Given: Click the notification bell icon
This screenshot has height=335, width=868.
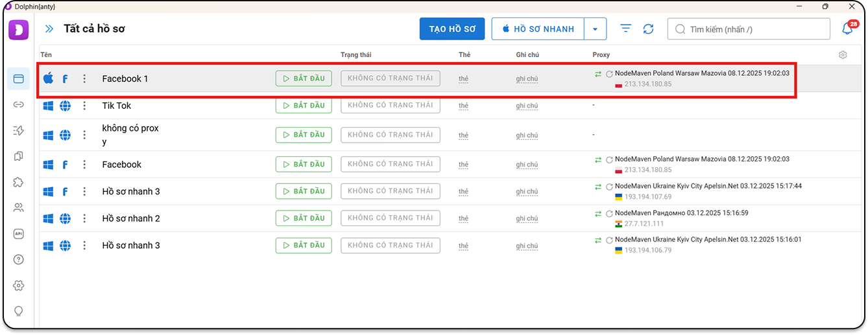Looking at the screenshot, I should pyautogui.click(x=847, y=29).
